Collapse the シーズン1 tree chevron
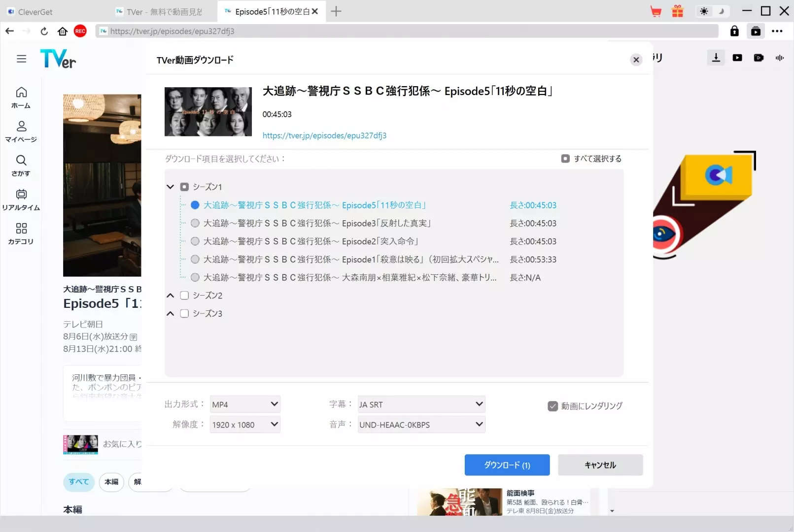 pos(171,187)
